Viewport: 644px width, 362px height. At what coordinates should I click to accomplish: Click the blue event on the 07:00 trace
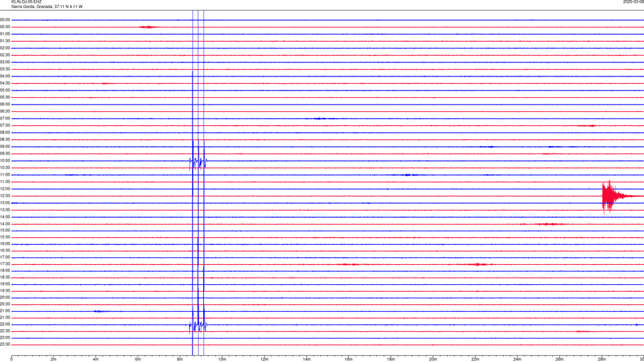320,119
